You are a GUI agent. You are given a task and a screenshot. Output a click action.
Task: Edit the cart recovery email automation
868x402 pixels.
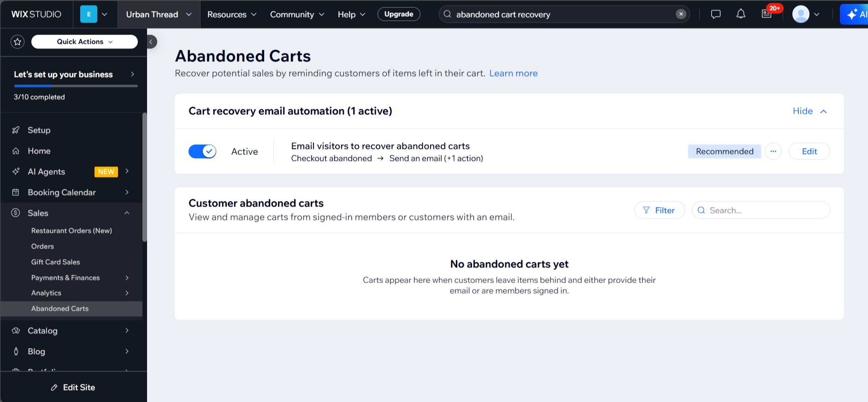point(809,151)
